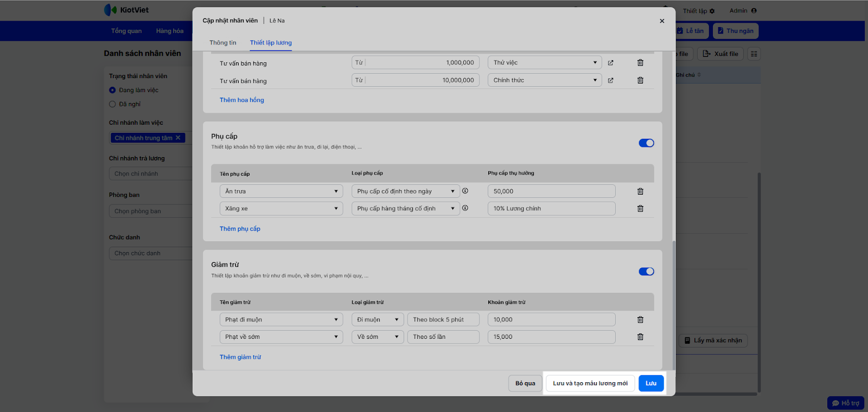Open the Ăn trưa allowance name dropdown

click(x=281, y=191)
